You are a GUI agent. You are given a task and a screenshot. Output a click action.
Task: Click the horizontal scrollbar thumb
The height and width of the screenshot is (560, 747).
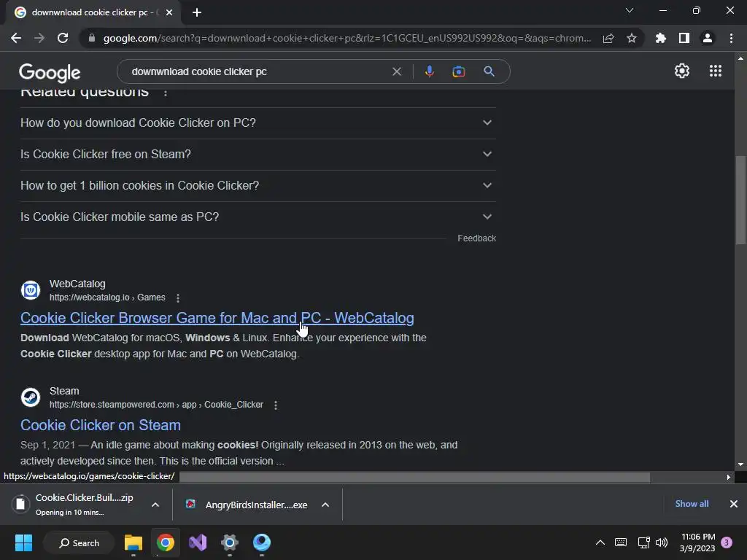414,477
